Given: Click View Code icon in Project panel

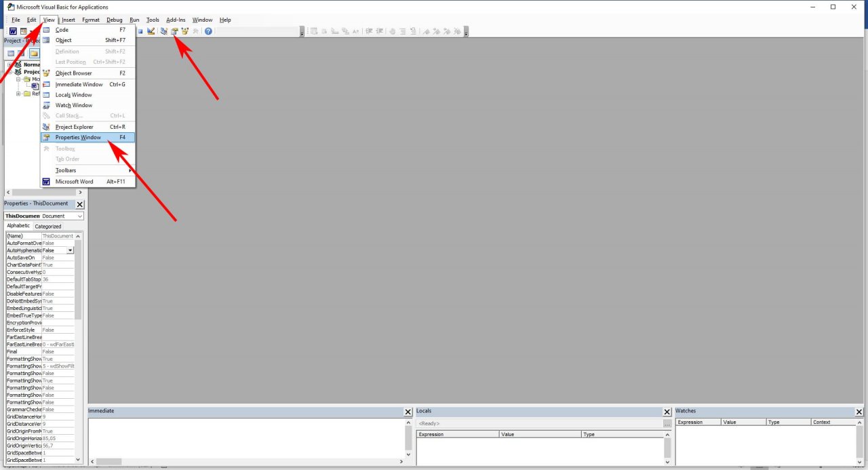Looking at the screenshot, I should 11,53.
